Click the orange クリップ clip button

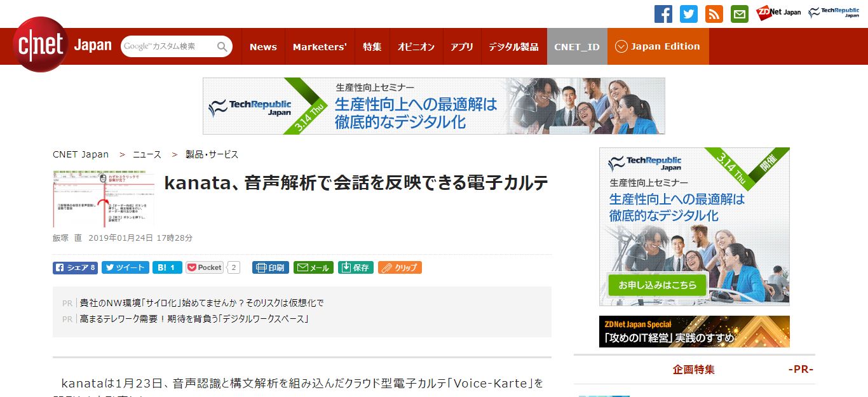[x=400, y=267]
